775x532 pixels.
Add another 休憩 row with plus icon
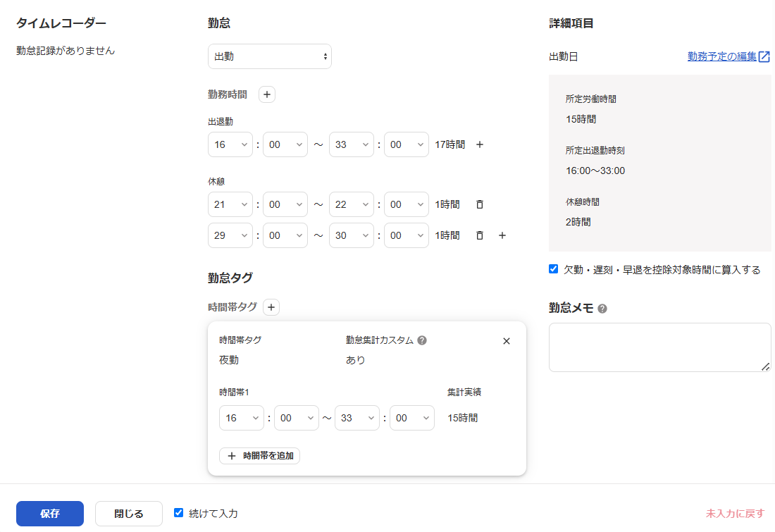(x=502, y=235)
